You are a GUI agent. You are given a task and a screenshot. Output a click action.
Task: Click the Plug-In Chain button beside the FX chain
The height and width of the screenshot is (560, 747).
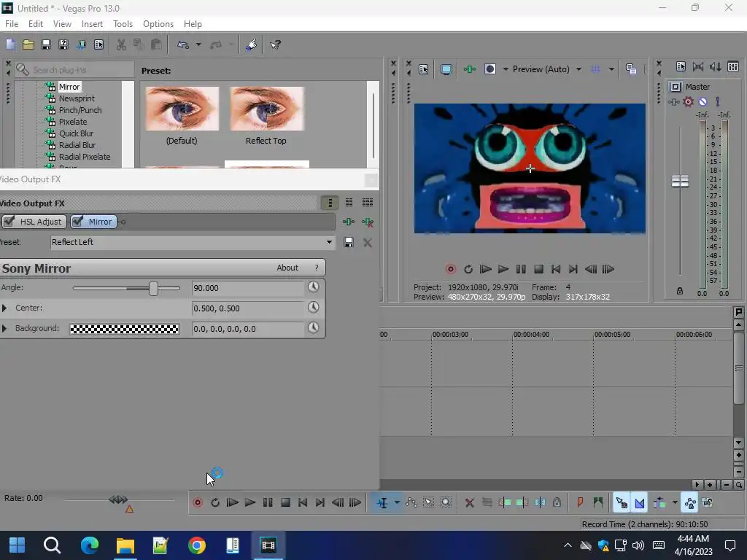pyautogui.click(x=348, y=222)
